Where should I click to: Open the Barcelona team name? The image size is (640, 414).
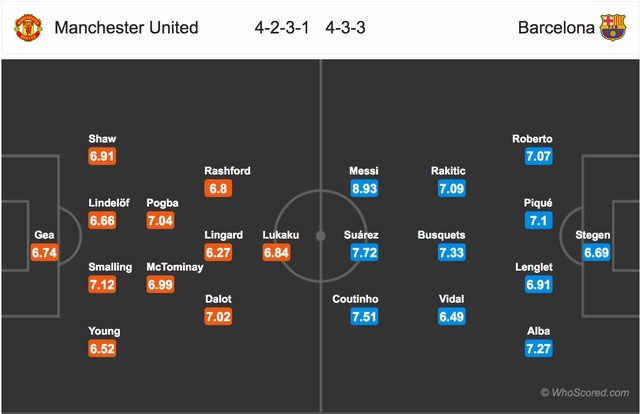point(555,28)
